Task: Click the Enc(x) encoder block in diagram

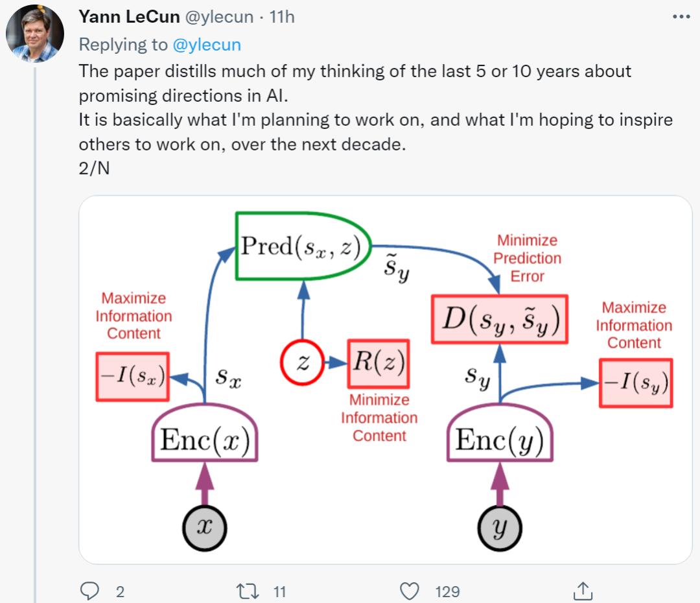Action: 205,440
